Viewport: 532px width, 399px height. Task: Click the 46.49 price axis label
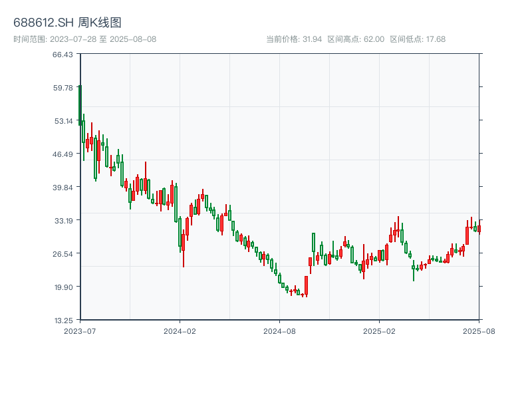pos(64,154)
